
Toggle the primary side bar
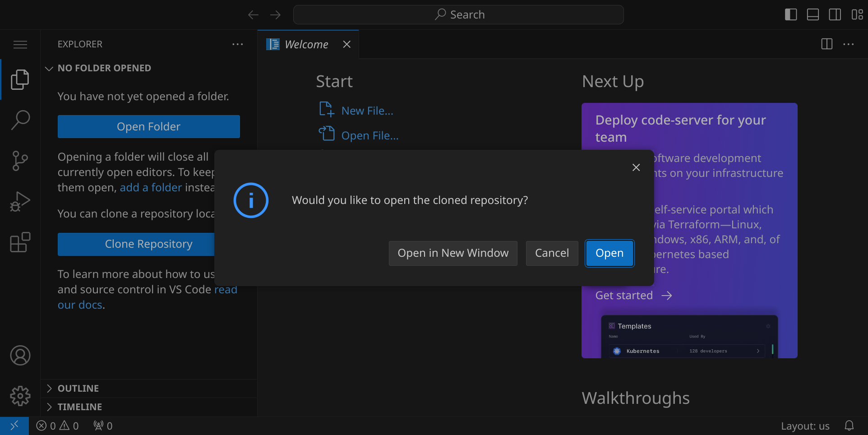point(791,14)
